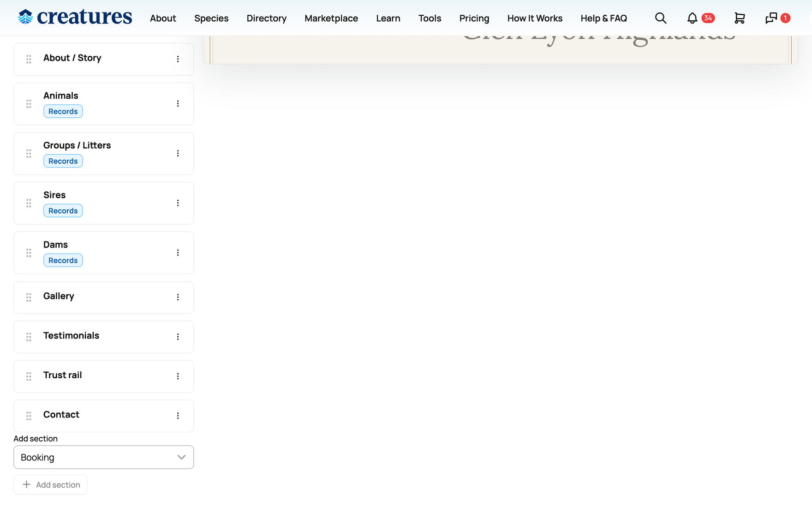The image size is (812, 508).
Task: Open the messages chat icon
Action: (771, 18)
